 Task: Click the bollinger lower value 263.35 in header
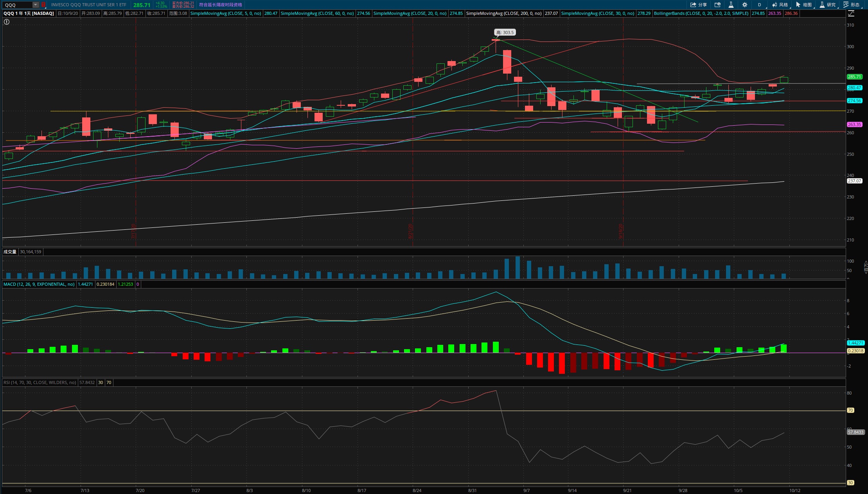click(x=775, y=13)
